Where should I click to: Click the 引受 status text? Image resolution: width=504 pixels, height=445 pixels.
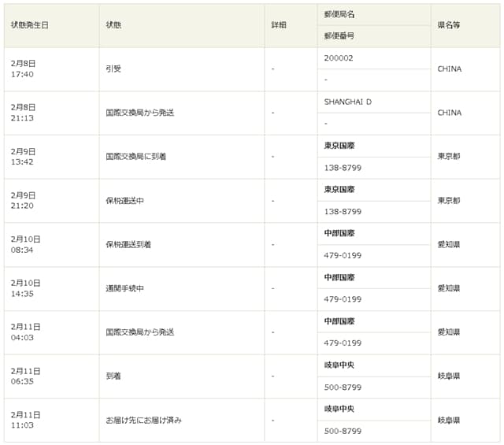coord(113,69)
